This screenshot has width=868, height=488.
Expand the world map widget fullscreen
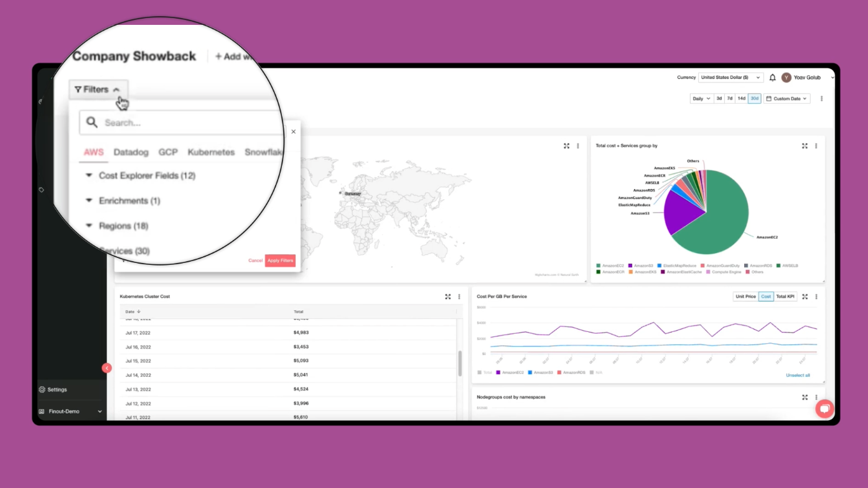point(566,146)
